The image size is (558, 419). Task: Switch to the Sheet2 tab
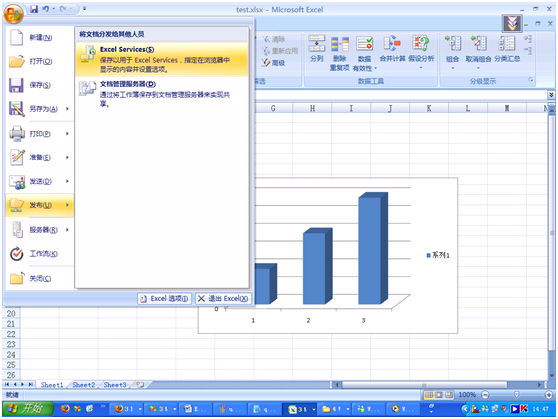tap(84, 385)
